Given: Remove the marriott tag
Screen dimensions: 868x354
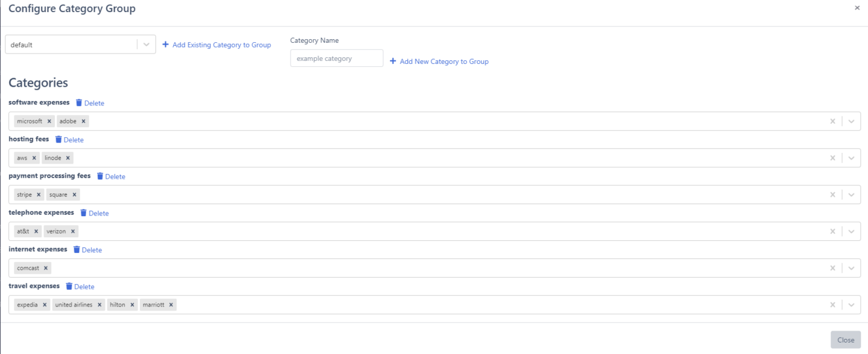Looking at the screenshot, I should coord(171,305).
